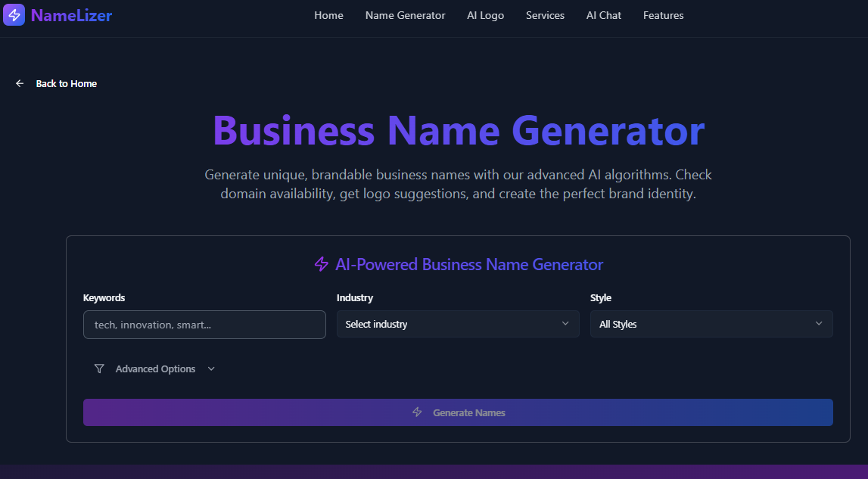Click the Advanced Options chevron
868x479 pixels.
click(x=210, y=369)
